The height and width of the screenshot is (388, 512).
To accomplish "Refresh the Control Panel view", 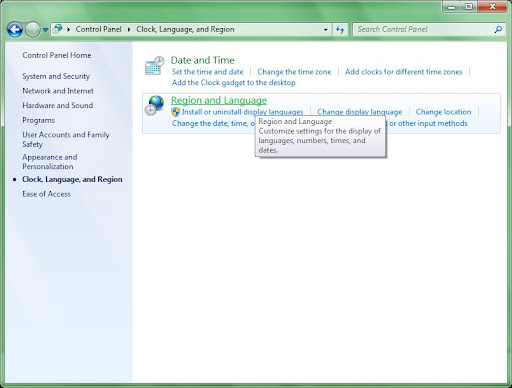I will click(340, 30).
